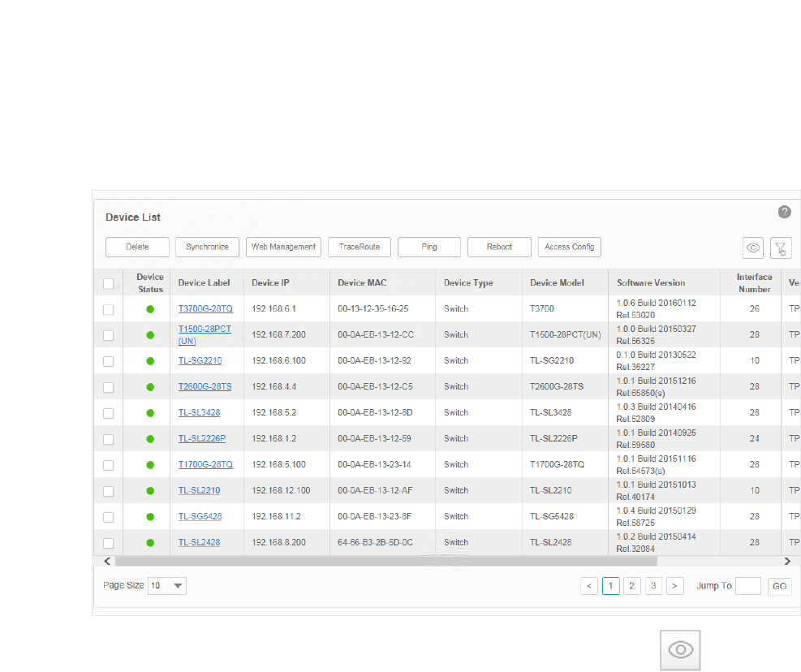Go to page 2
801x672 pixels.
pos(632,586)
